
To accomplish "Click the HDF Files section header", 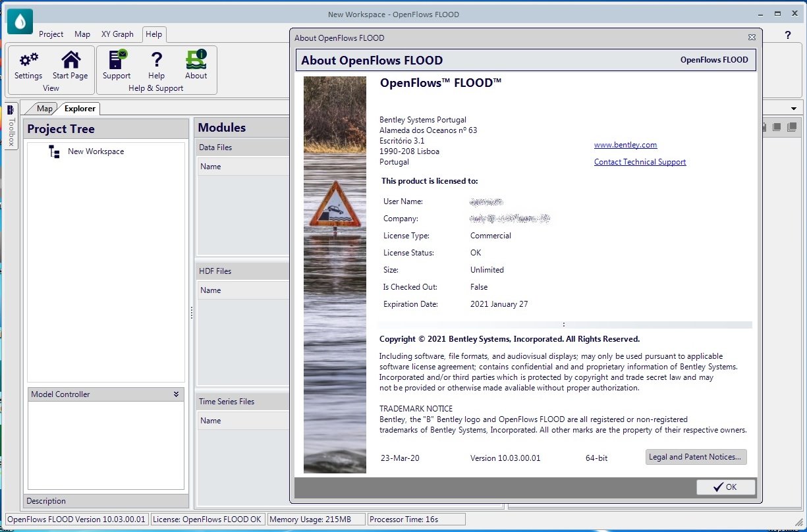I will 242,271.
